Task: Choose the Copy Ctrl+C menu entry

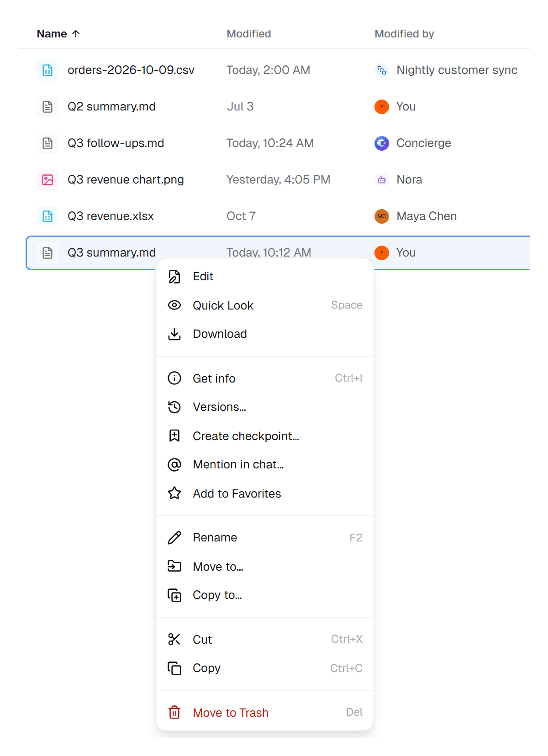Action: 265,668
